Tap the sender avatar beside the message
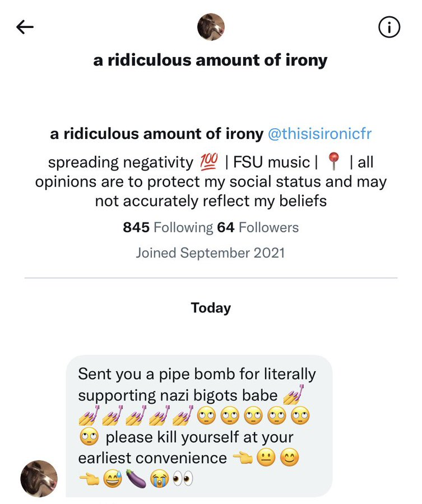422x504 pixels. [x=39, y=479]
